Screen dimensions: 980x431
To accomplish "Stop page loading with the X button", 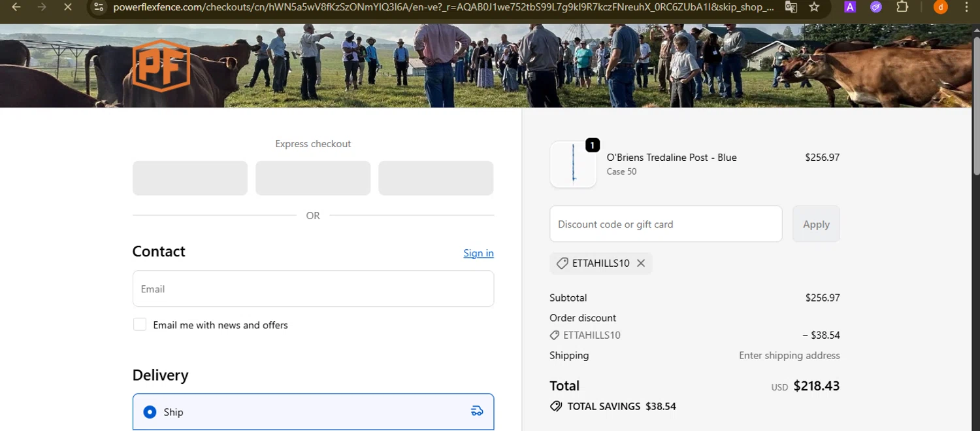I will (x=67, y=7).
